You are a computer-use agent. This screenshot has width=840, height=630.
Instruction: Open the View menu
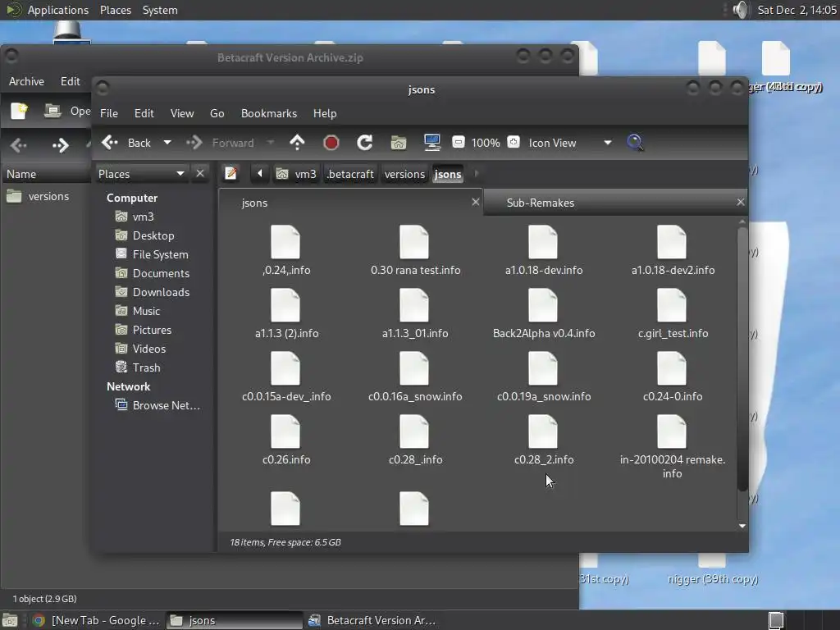click(x=181, y=113)
